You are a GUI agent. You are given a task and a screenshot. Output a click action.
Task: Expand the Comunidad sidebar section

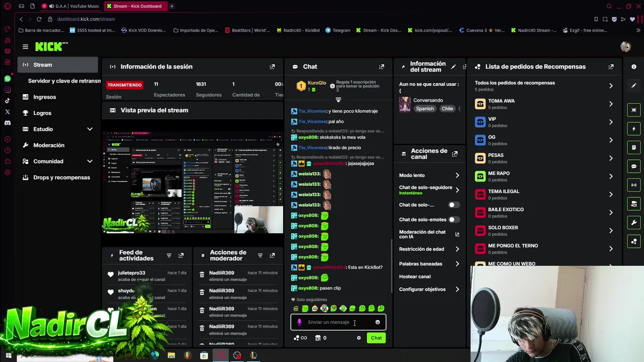[90, 161]
